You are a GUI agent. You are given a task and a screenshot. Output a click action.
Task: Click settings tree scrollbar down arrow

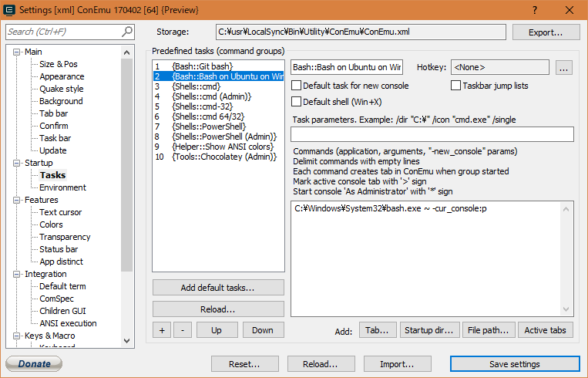pyautogui.click(x=126, y=341)
